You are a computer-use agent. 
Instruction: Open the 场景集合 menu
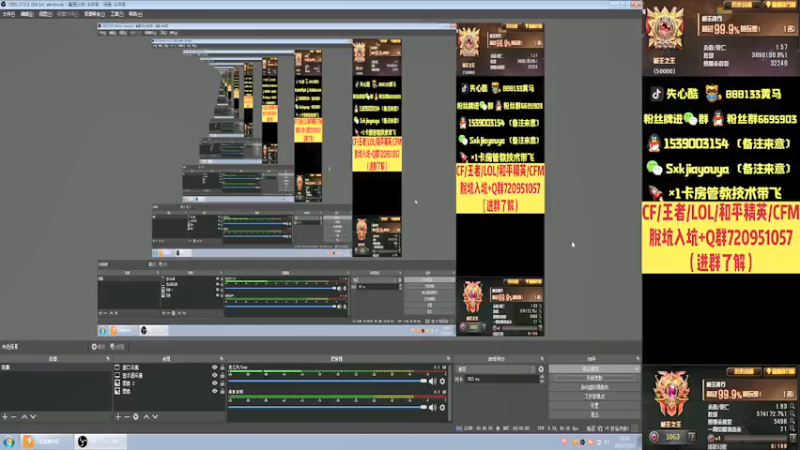click(x=94, y=14)
